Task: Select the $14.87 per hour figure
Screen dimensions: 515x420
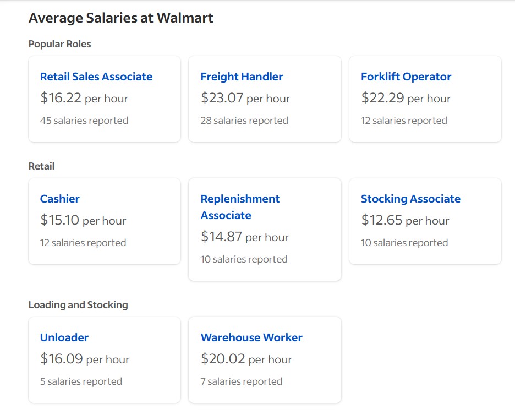Action: [x=245, y=237]
